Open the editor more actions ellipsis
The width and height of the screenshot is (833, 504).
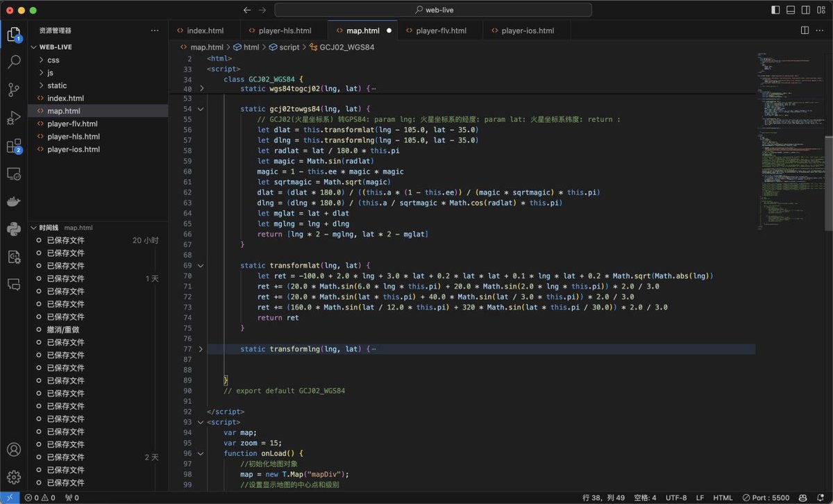(x=820, y=31)
